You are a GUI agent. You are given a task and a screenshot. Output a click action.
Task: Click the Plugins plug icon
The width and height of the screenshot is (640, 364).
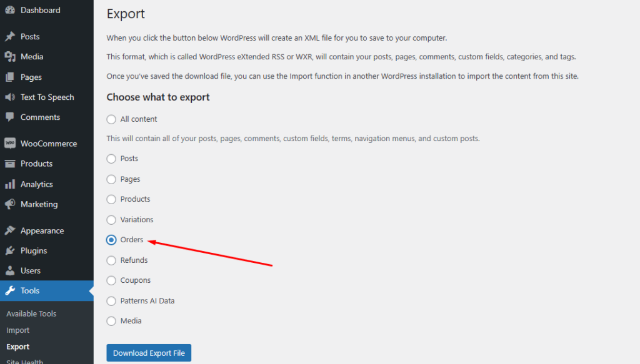pyautogui.click(x=10, y=251)
